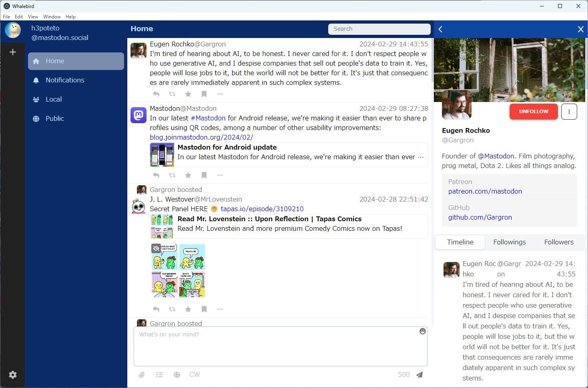Toggle boost on J. L. Westover's post
This screenshot has height=388, width=588.
[172, 309]
